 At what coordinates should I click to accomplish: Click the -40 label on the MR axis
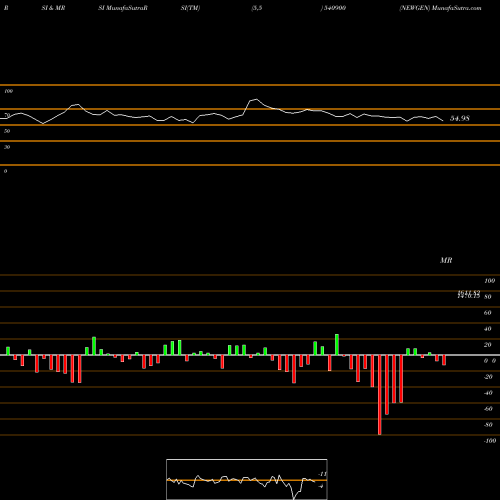pyautogui.click(x=488, y=393)
